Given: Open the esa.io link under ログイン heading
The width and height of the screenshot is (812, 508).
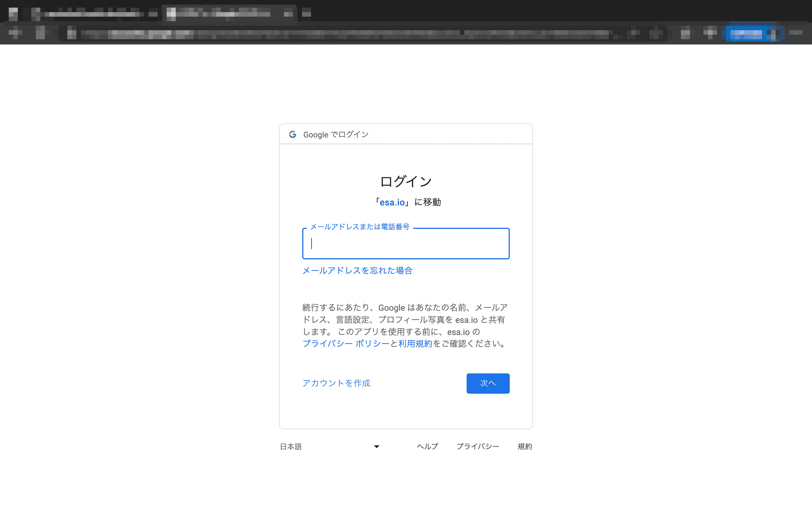Looking at the screenshot, I should click(392, 202).
